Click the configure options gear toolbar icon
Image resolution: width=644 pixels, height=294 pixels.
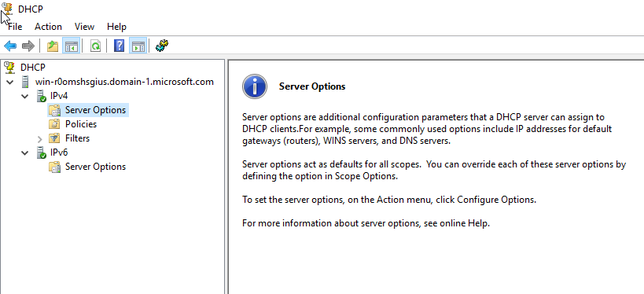click(x=162, y=46)
